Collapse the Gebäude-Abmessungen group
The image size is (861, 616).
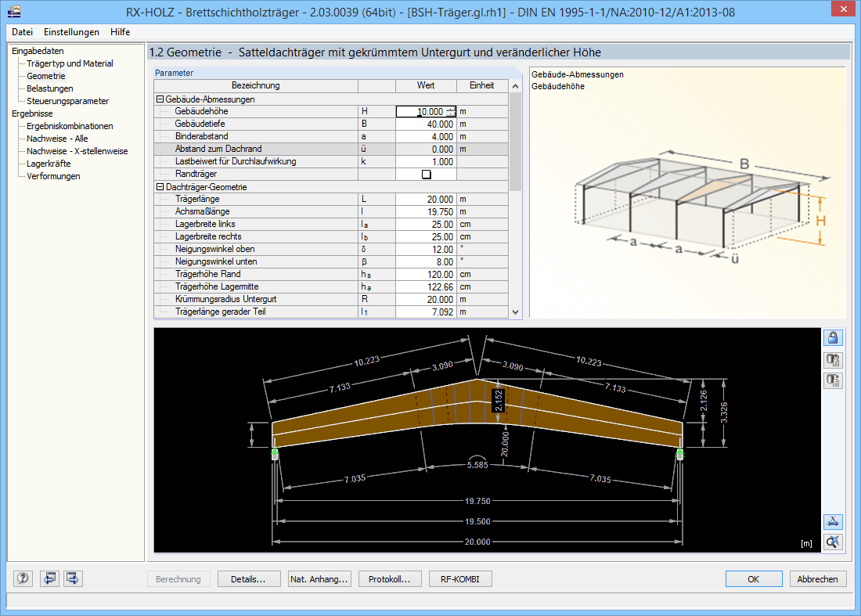[x=160, y=99]
